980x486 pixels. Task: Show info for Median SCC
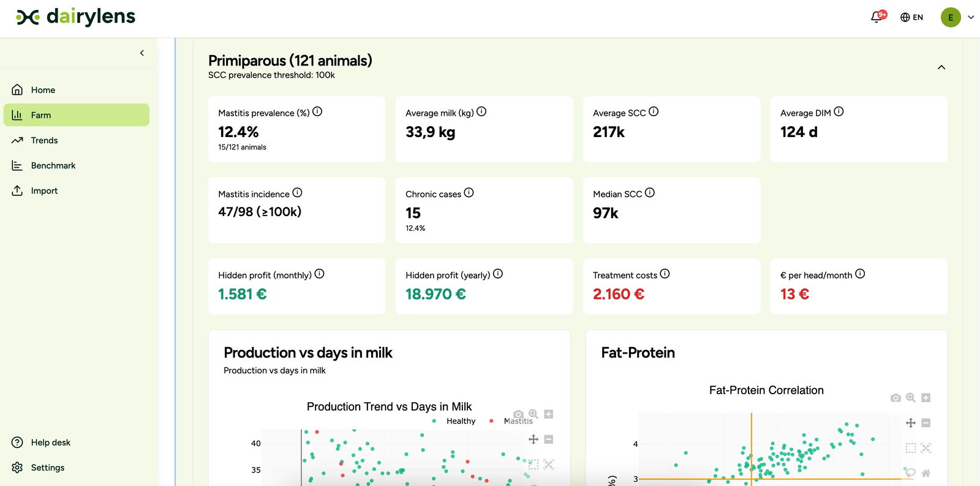coord(650,192)
